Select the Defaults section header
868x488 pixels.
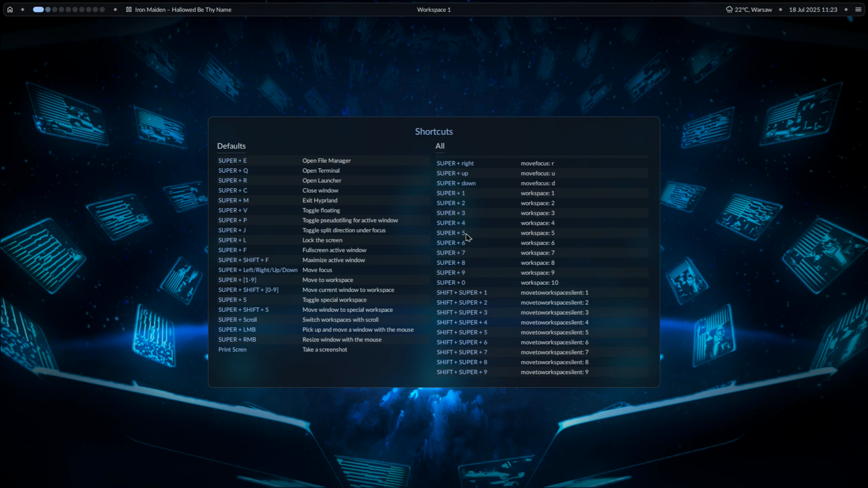click(x=231, y=146)
